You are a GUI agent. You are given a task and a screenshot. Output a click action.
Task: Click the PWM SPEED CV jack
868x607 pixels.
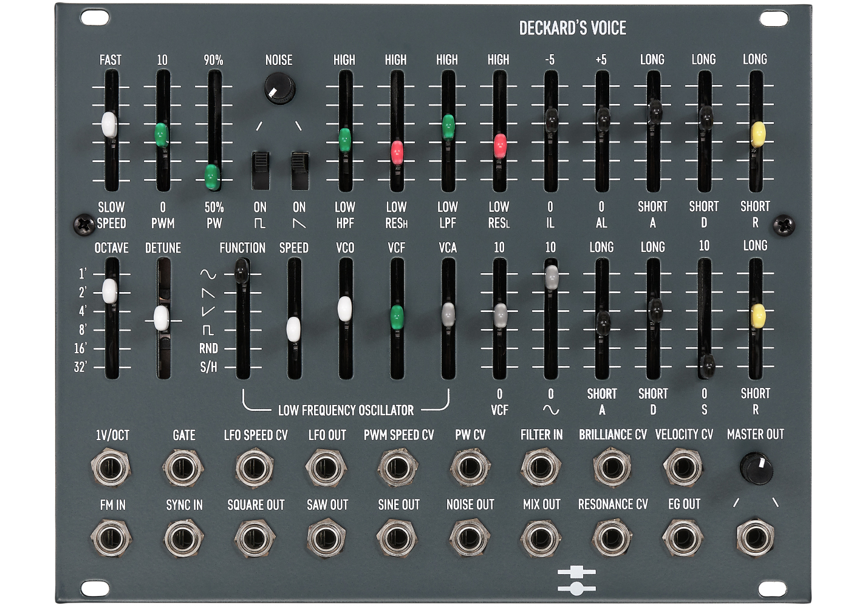(x=398, y=468)
